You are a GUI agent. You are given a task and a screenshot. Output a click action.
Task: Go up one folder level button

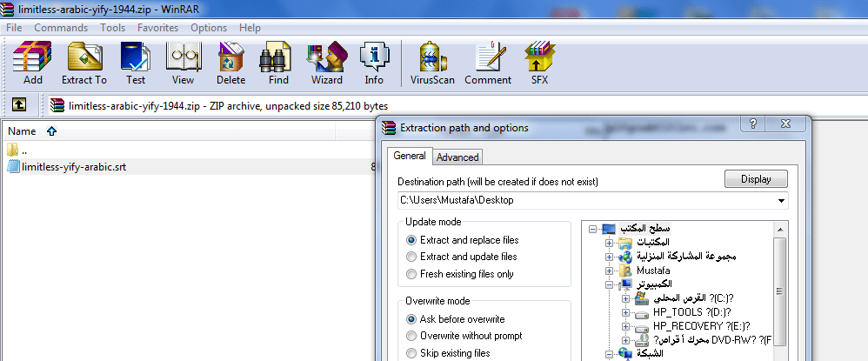click(19, 104)
